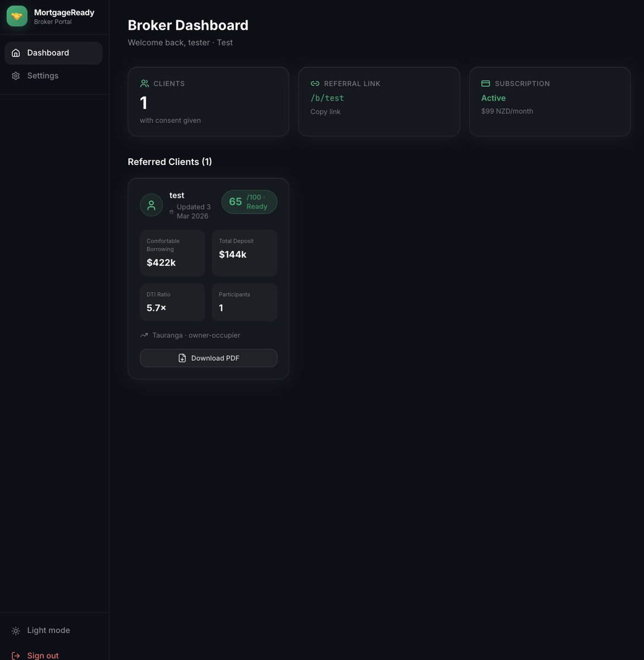The width and height of the screenshot is (644, 660).
Task: Click the Participants 1 tile
Action: [245, 302]
